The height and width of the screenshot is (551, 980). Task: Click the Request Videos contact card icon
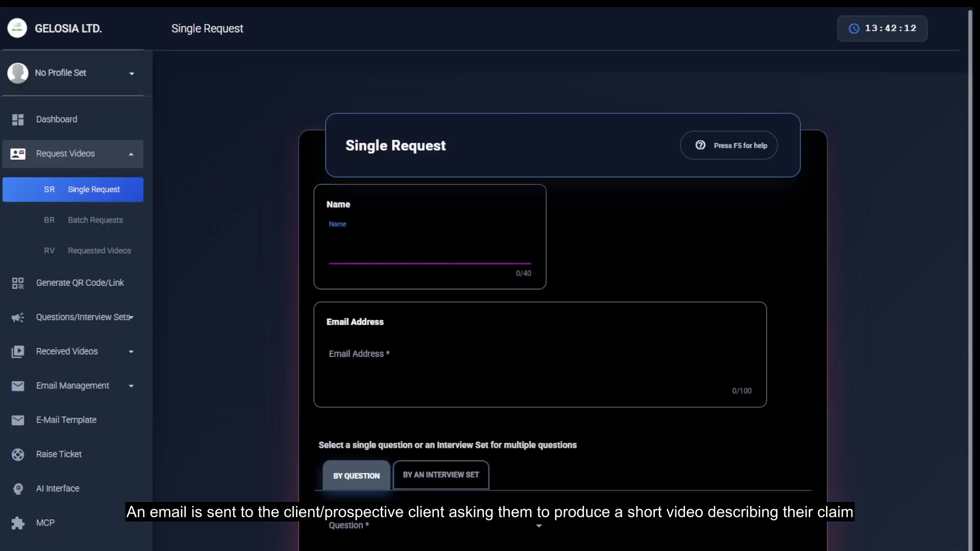pos(18,154)
